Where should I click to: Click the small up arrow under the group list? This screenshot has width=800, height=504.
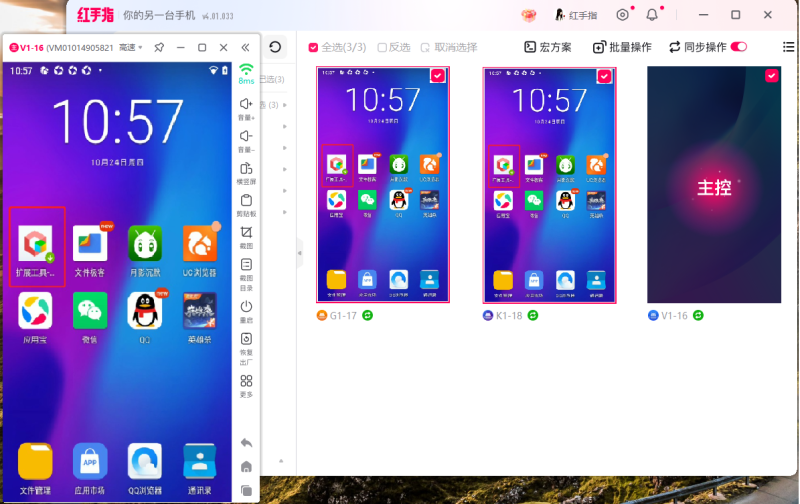(281, 461)
